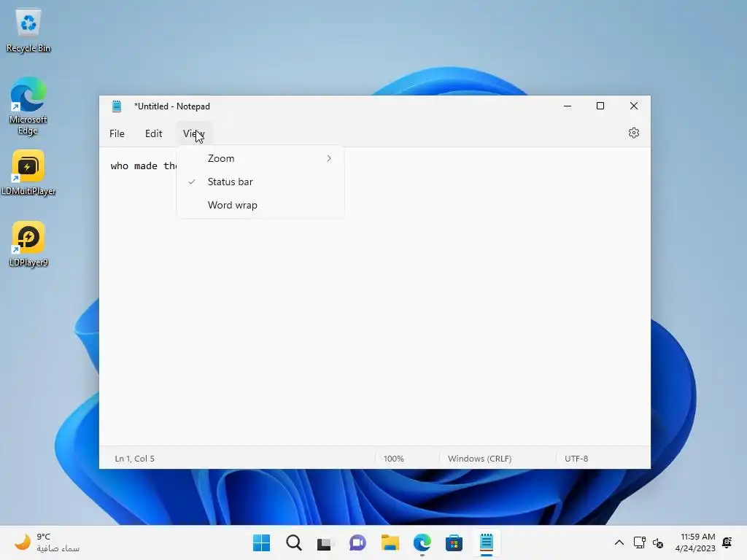
Task: Open Chat app on taskbar
Action: pos(357,542)
